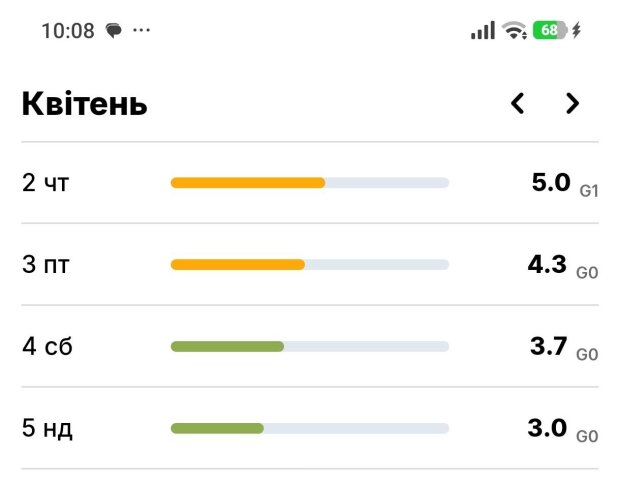Tap the 10:08 status bar clock
Image resolution: width=620 pixels, height=484 pixels.
click(68, 31)
